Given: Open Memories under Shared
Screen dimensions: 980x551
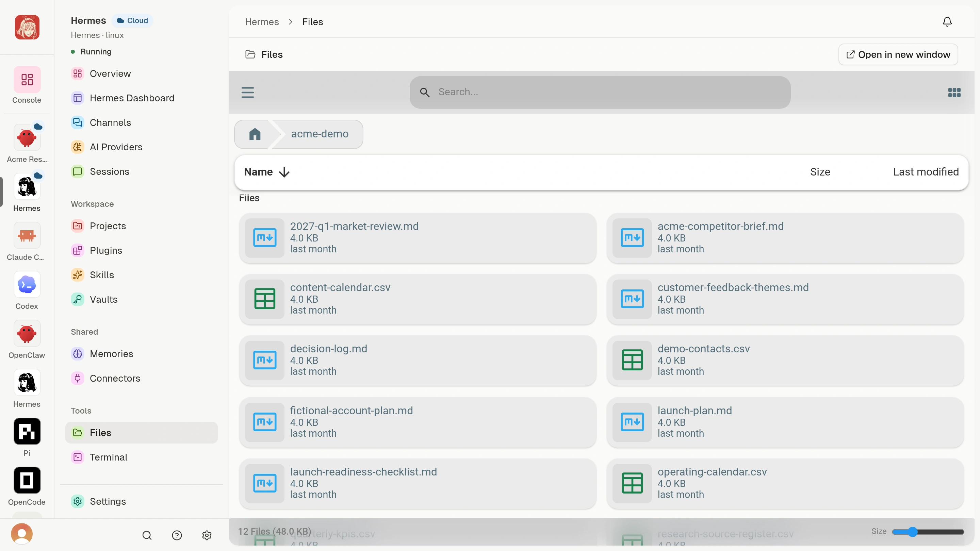Looking at the screenshot, I should pyautogui.click(x=142, y=354).
